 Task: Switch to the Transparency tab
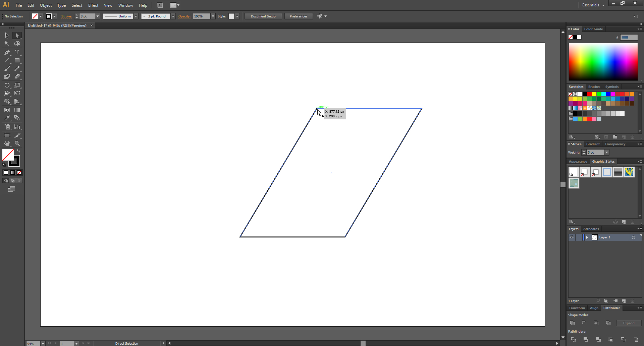615,144
